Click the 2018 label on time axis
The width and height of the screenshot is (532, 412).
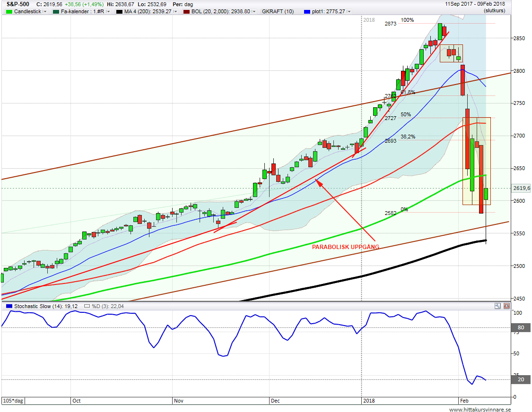click(369, 401)
